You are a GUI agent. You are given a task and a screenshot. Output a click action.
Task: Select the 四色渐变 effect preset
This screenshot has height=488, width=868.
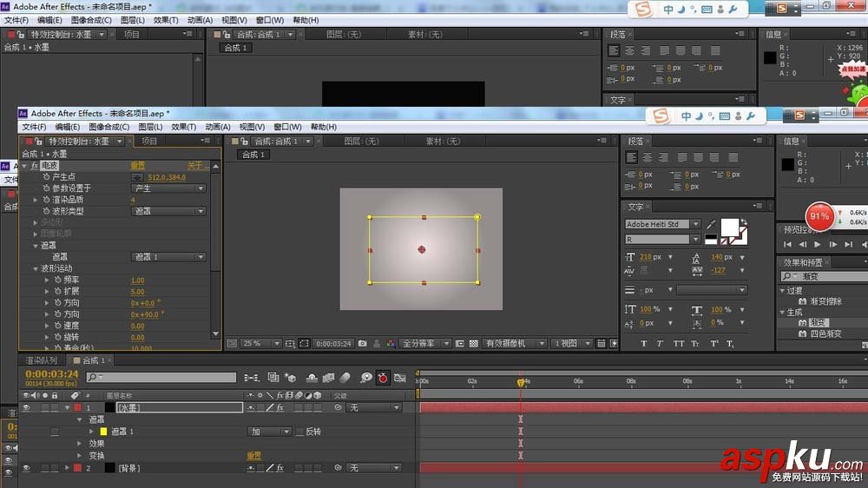pyautogui.click(x=825, y=333)
